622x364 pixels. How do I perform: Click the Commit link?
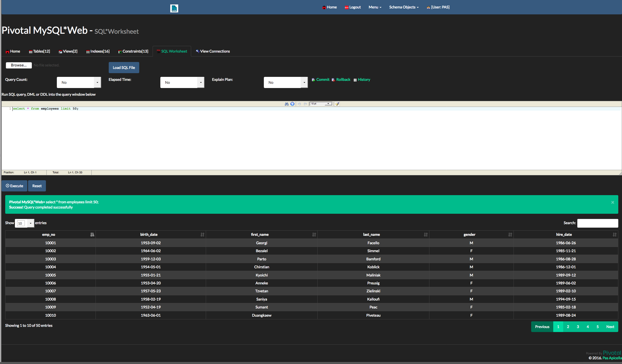coord(320,80)
